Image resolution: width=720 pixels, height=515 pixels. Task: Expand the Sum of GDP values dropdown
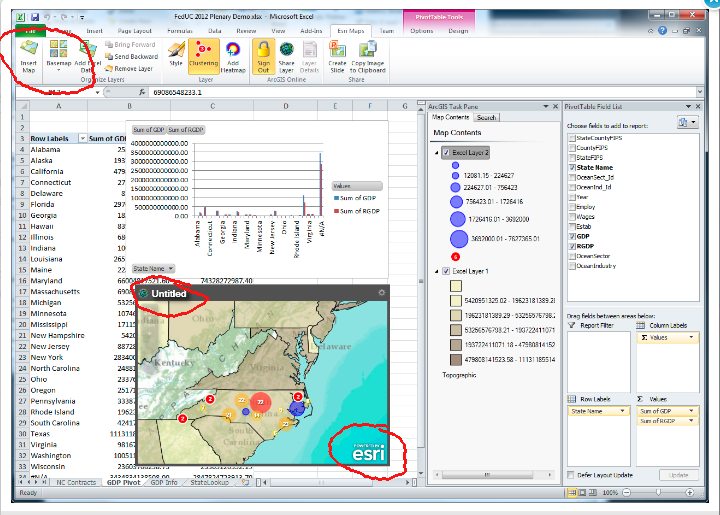691,411
